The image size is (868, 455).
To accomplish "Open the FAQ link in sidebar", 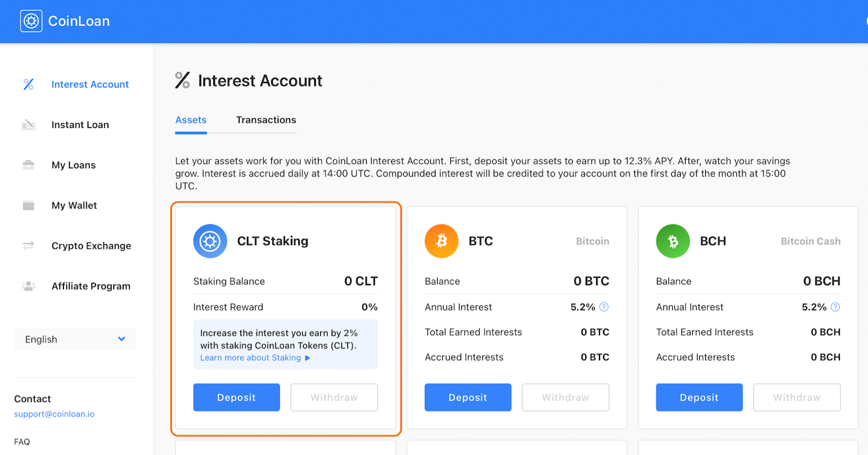I will [x=22, y=442].
